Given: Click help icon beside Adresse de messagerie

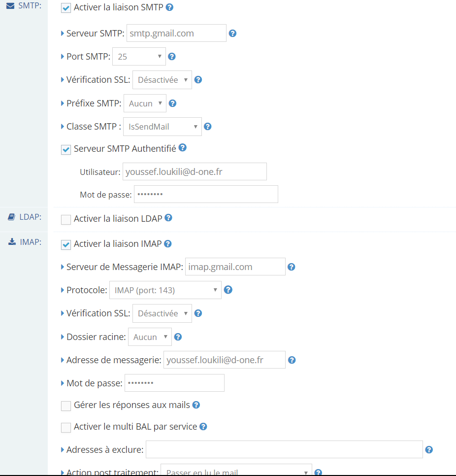Looking at the screenshot, I should (292, 360).
